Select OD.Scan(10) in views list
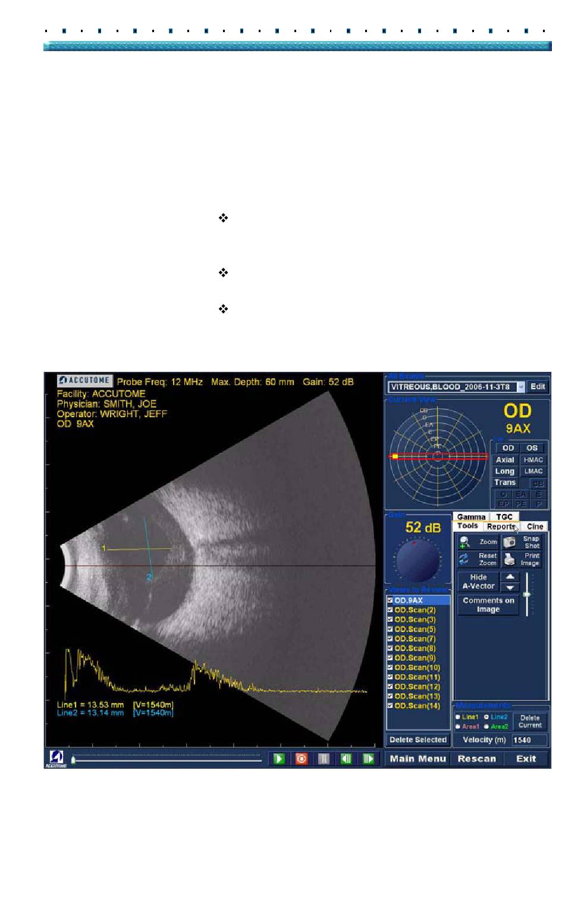 (x=418, y=668)
